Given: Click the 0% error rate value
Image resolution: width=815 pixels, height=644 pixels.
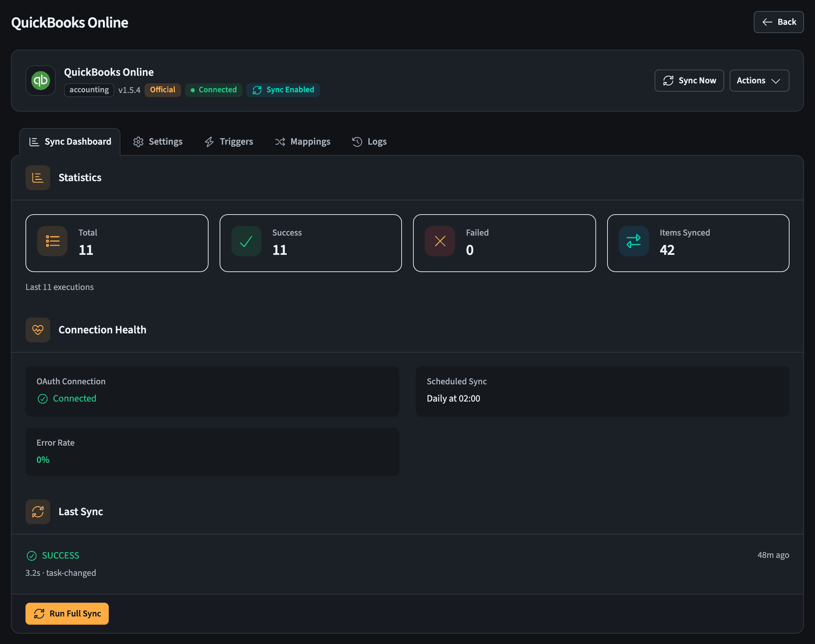Looking at the screenshot, I should 43,460.
